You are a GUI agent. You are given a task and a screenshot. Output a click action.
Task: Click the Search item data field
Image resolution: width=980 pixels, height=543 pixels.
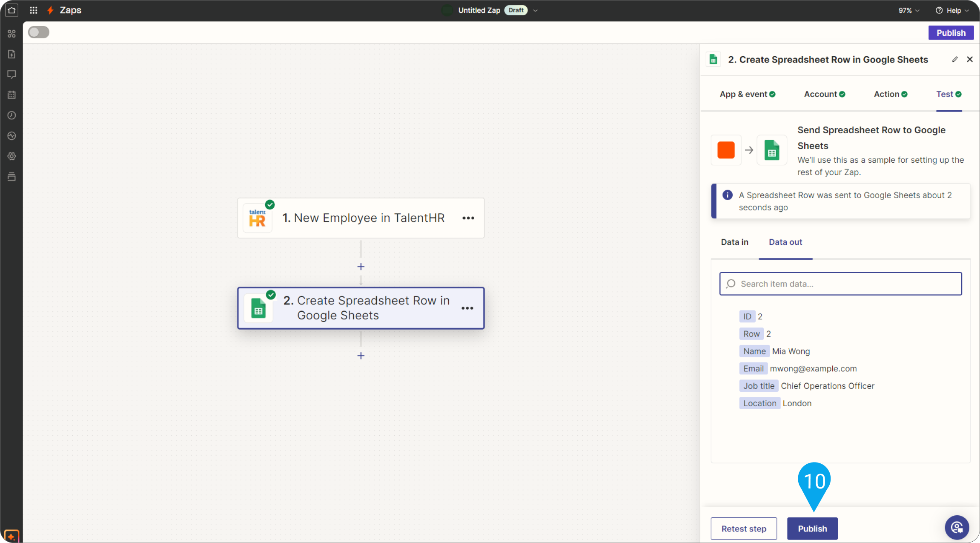coord(840,284)
